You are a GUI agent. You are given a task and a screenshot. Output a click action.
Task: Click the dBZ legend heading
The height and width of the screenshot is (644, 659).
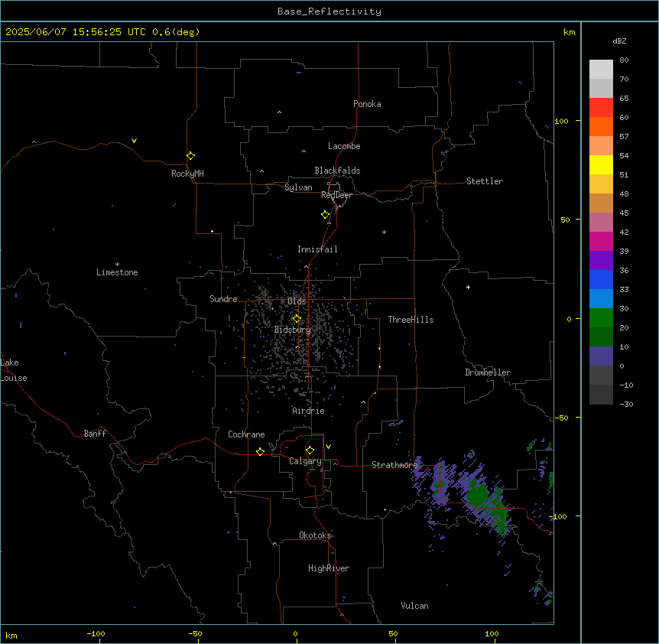point(619,41)
